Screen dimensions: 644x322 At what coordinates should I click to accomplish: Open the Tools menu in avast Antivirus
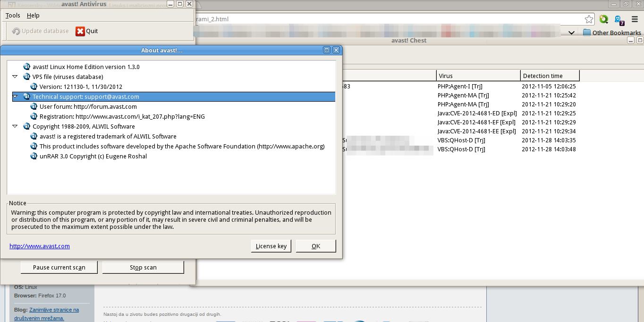pos(13,16)
